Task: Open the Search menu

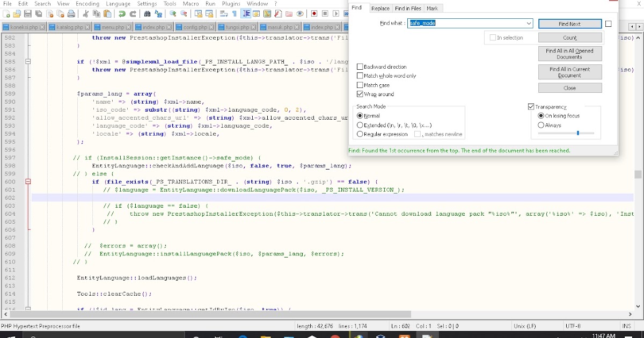Action: [42, 4]
